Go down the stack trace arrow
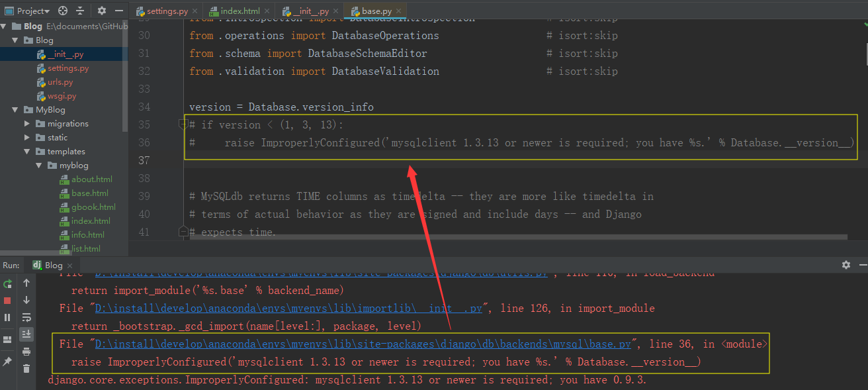This screenshot has height=390, width=868. pos(26,300)
